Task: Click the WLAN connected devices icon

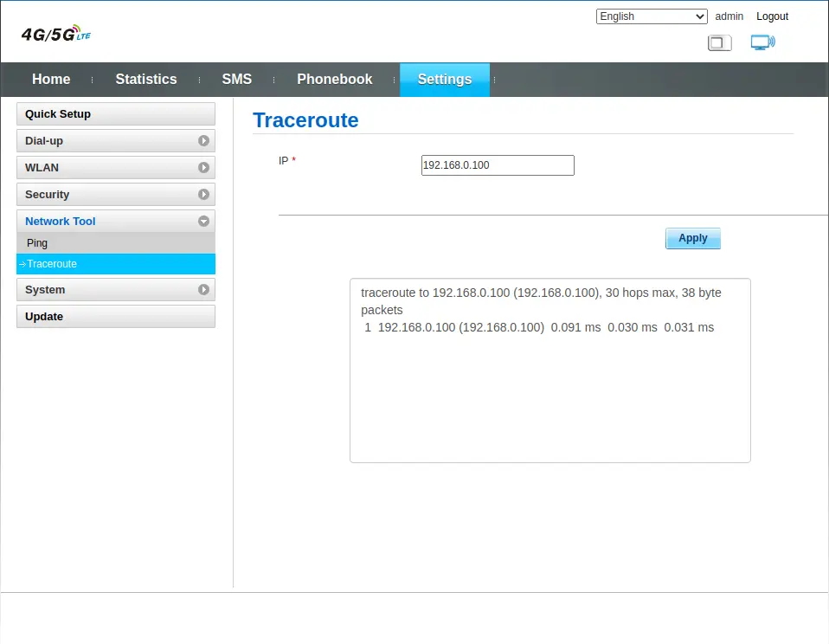Action: tap(762, 42)
